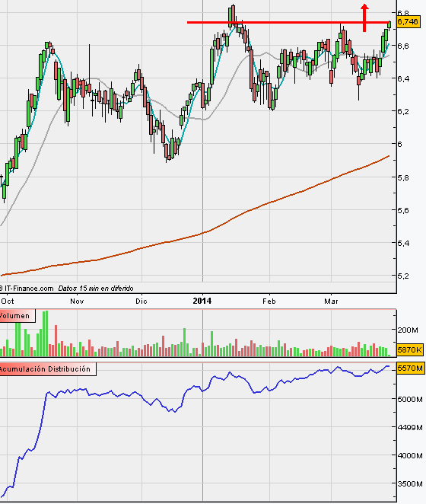Select the Feb label on time axis
Screen dimensions: 426x504
[x=269, y=301]
